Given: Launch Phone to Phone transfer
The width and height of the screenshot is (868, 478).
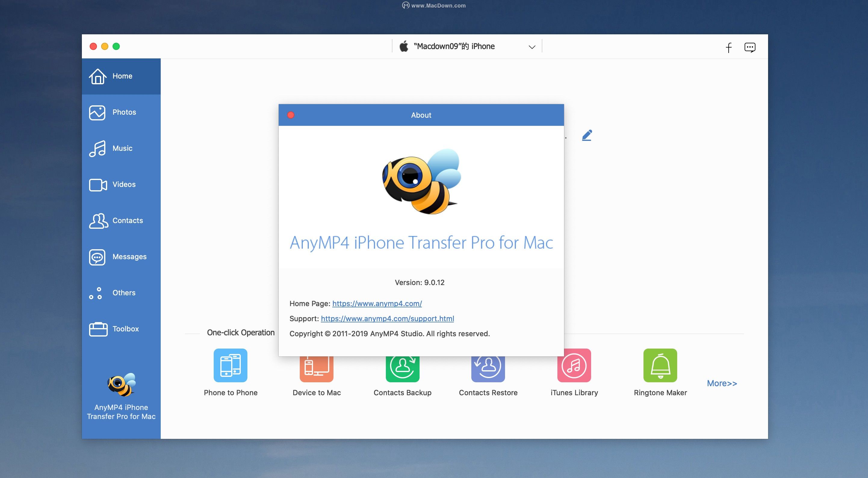Looking at the screenshot, I should pyautogui.click(x=231, y=365).
